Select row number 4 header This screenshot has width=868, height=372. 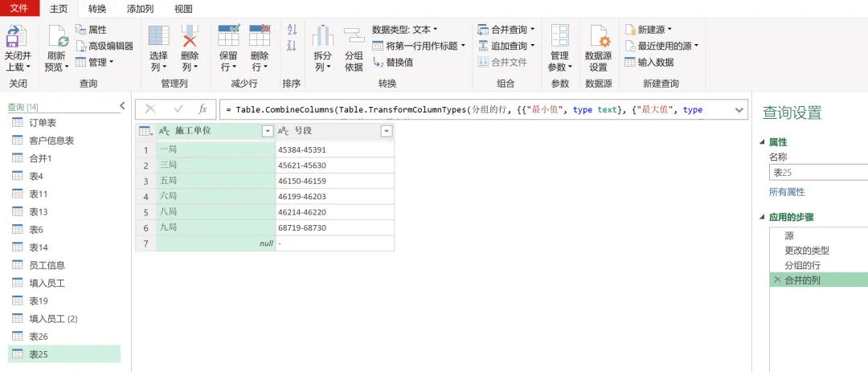pos(146,197)
